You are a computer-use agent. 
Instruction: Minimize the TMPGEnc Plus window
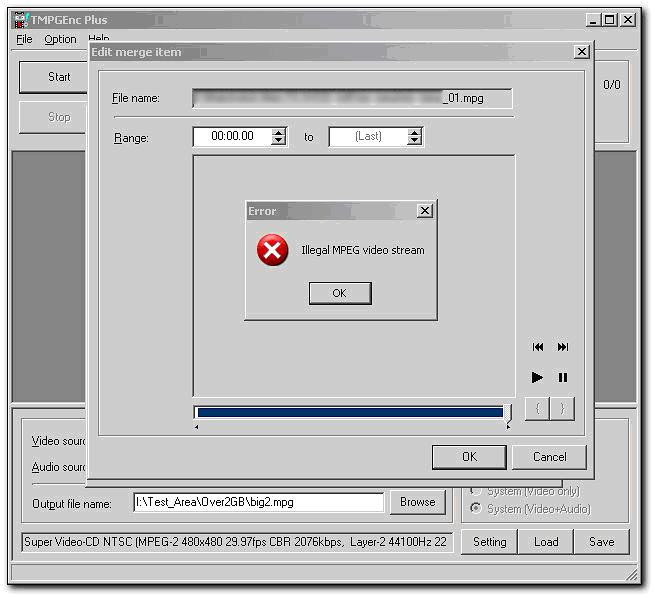593,20
